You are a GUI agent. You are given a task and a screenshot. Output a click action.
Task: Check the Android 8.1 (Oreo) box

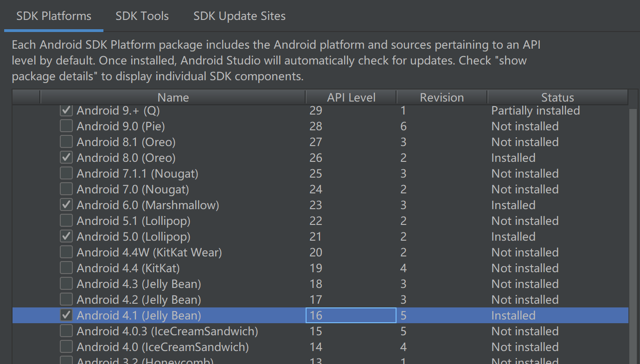(66, 142)
